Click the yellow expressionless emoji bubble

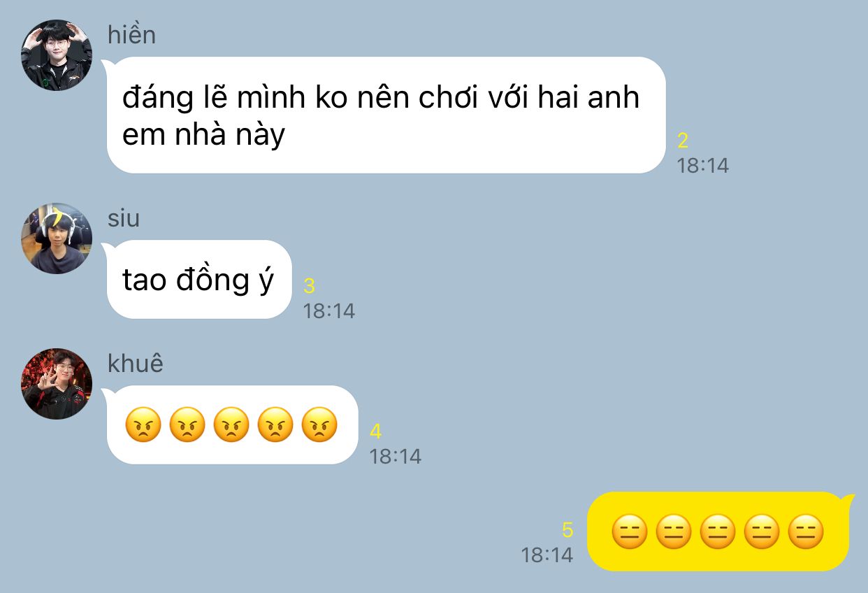point(721,531)
